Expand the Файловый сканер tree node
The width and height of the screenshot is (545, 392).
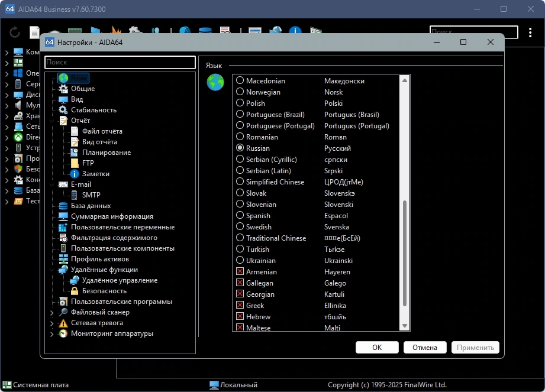point(52,313)
